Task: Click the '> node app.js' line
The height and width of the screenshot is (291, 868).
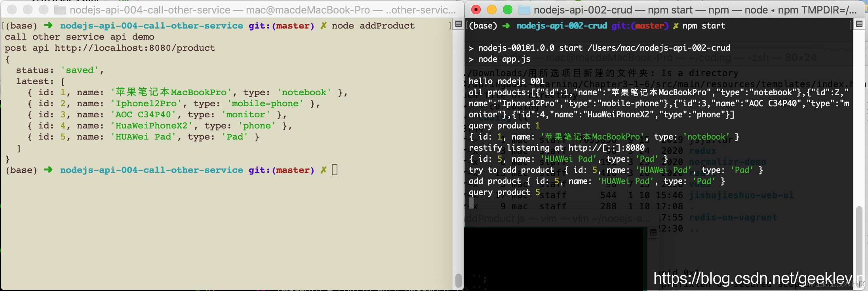Action: pyautogui.click(x=499, y=59)
